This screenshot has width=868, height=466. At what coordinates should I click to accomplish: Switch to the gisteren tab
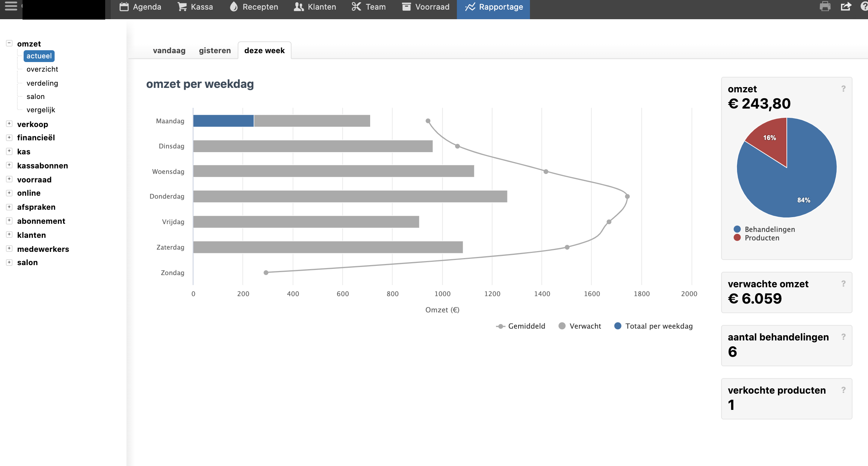click(x=215, y=51)
